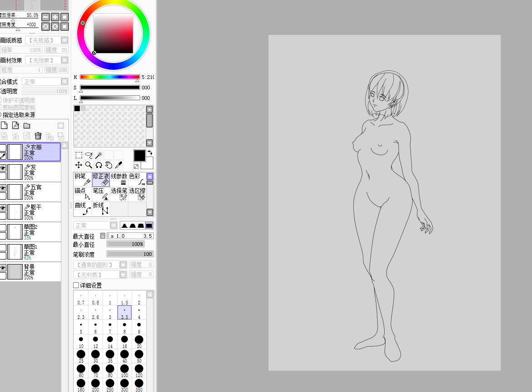The image size is (532, 392).
Task: Select the 锚点 anchor point tool
Action: pyautogui.click(x=83, y=194)
